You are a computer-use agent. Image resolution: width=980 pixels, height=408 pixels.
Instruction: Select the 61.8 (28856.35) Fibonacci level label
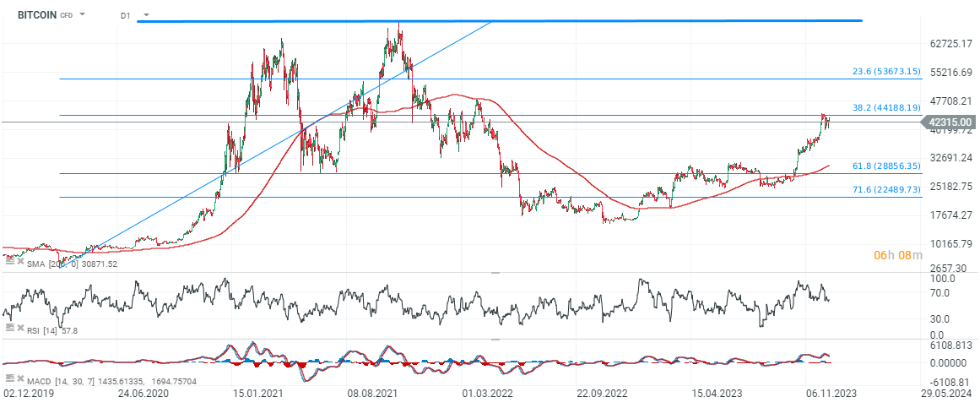886,166
